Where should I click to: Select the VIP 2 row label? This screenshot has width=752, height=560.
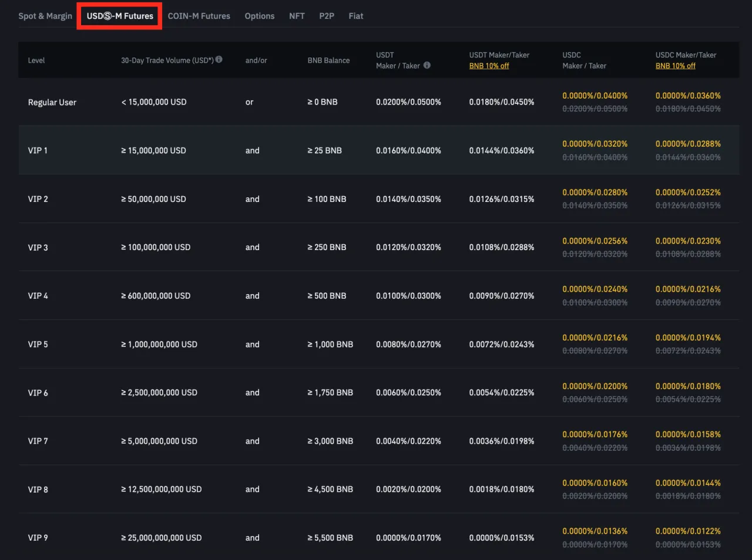(x=38, y=199)
